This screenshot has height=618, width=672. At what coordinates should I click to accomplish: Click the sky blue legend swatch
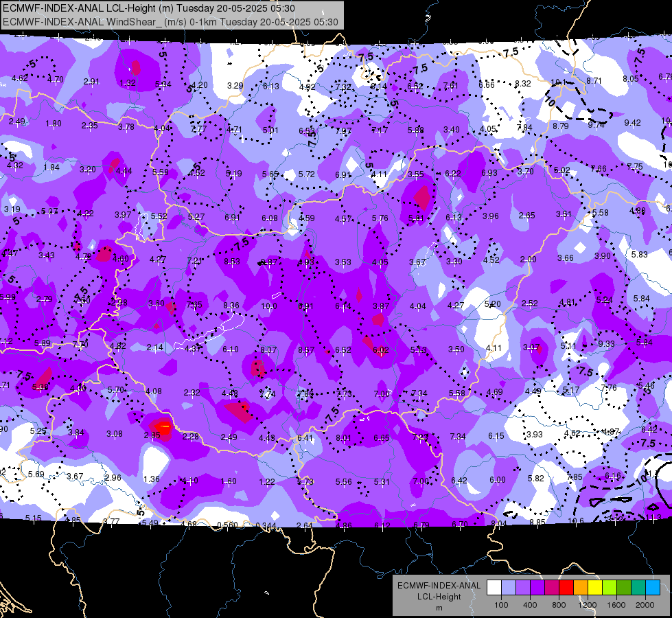[653, 588]
